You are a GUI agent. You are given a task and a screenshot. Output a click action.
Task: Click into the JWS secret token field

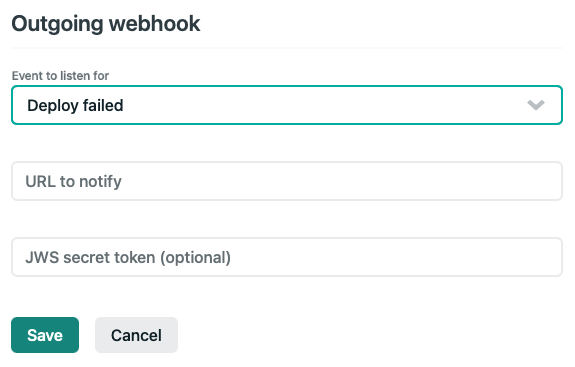coord(287,257)
